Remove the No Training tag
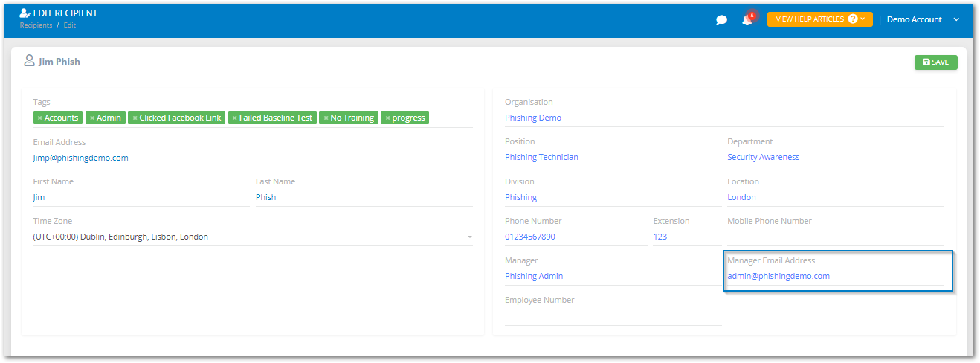The image size is (980, 363). pyautogui.click(x=326, y=118)
